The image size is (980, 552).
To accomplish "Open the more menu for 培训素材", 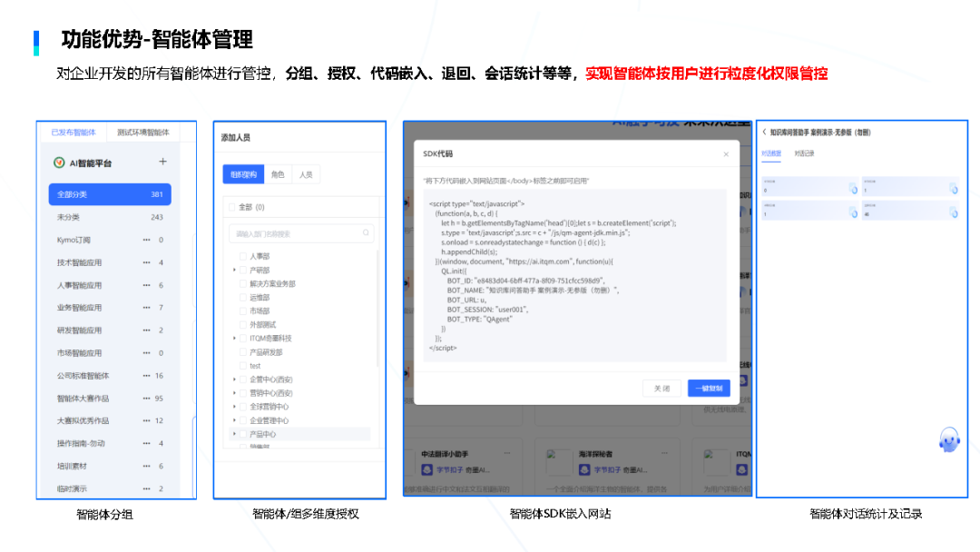I will point(146,467).
